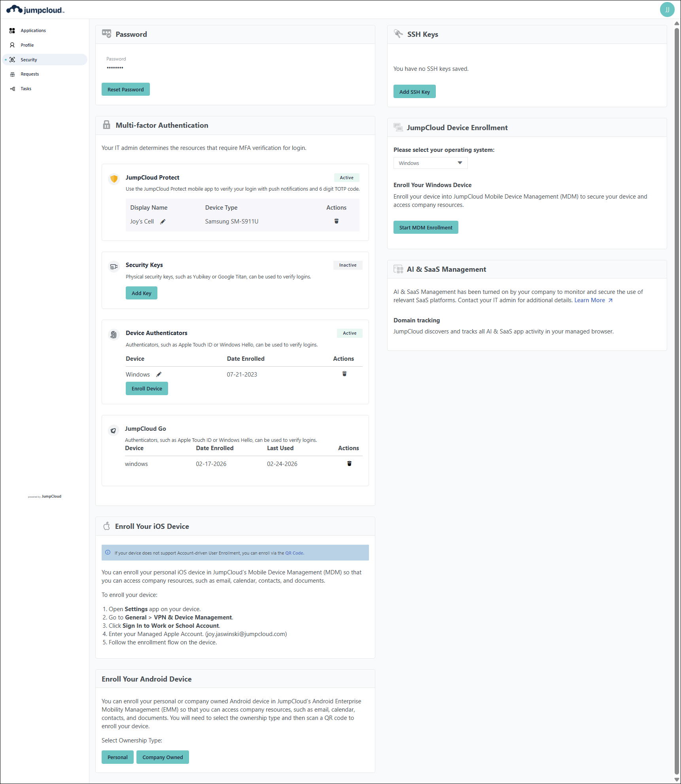Click the pencil icon beside Joy's Cell

163,222
